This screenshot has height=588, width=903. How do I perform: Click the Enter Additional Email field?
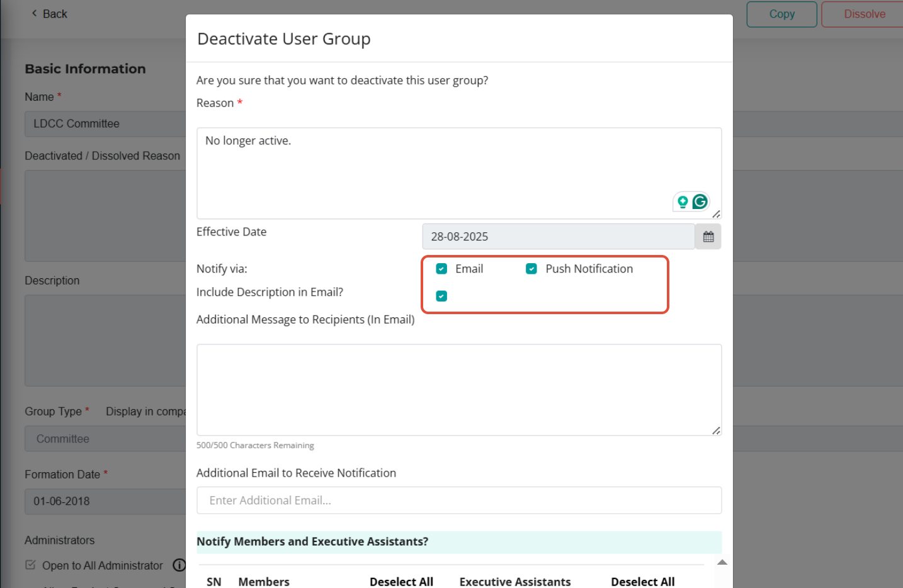click(459, 500)
